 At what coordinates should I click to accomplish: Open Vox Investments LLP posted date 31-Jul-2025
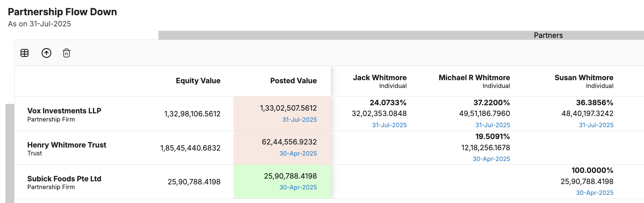point(299,120)
